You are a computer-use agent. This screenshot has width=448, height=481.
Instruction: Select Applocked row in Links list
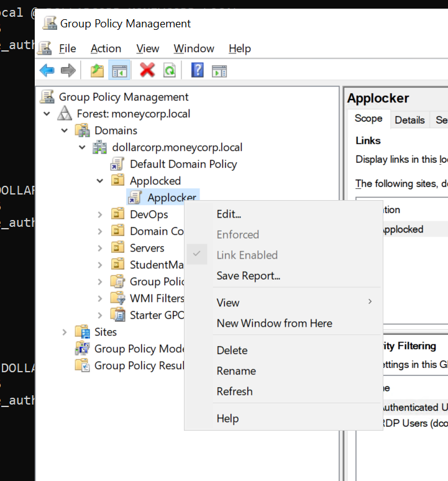click(416, 229)
